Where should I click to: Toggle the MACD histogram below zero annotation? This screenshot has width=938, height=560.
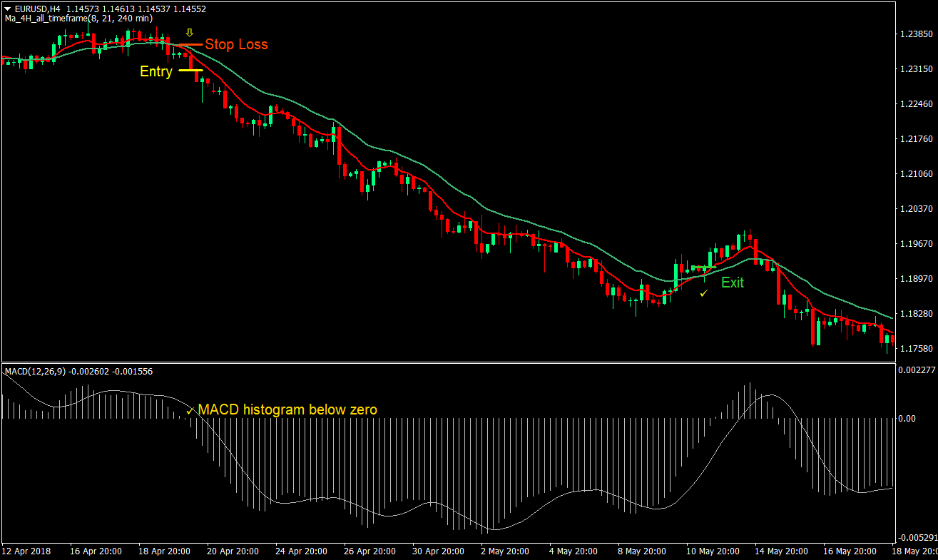288,409
